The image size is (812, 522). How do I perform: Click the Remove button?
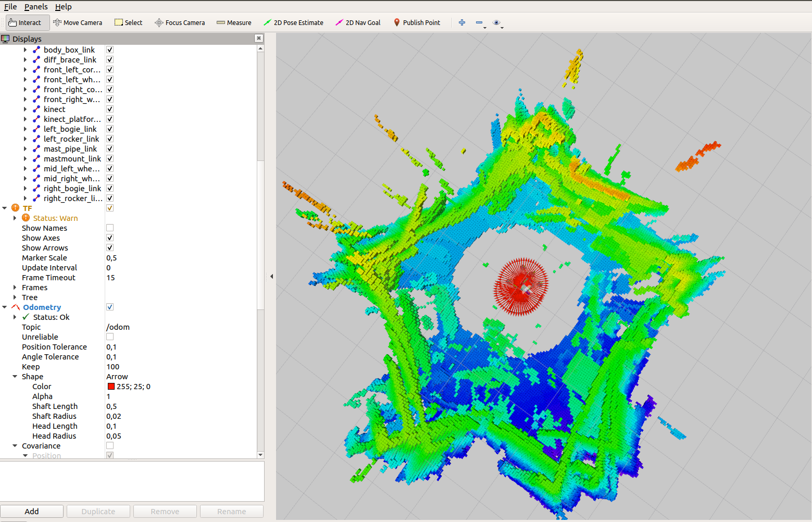click(x=165, y=511)
